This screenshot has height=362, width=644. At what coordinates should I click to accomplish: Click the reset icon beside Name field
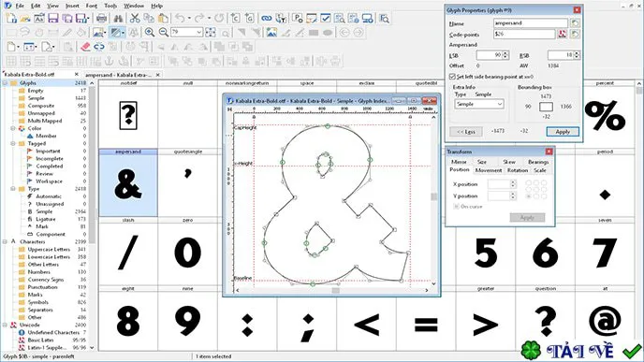(575, 23)
